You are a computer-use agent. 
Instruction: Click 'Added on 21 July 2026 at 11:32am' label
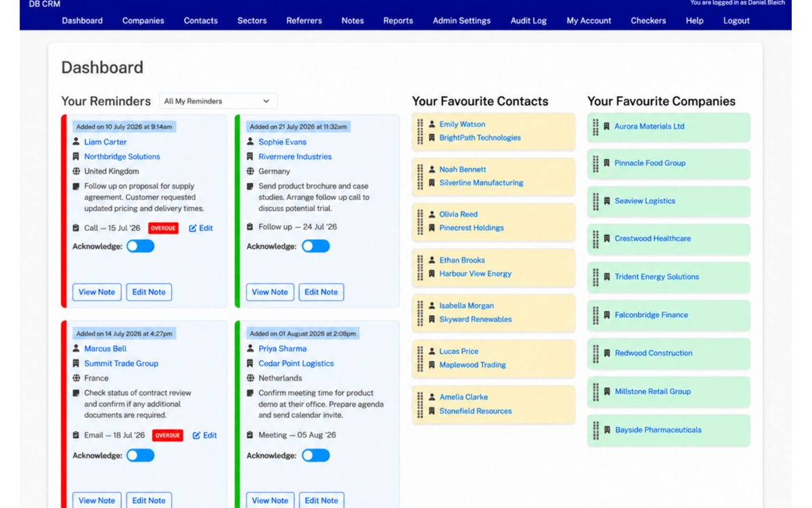point(299,127)
